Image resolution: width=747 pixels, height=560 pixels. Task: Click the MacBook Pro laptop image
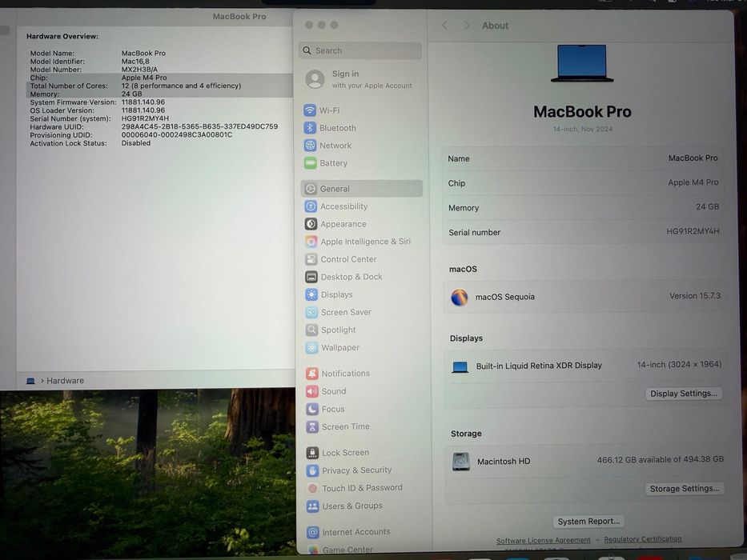(582, 63)
